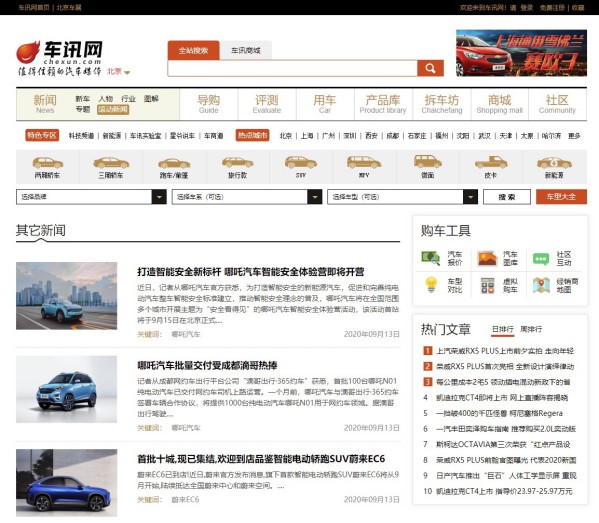Open the blue 蔚来EC6 article thumbnail
The width and height of the screenshot is (599, 523).
(66, 483)
